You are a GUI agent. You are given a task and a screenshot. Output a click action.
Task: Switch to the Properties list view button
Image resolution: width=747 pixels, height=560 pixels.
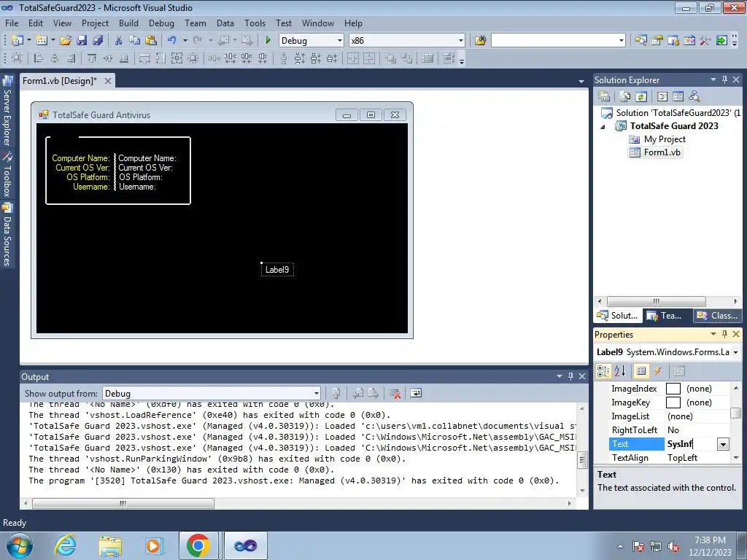click(641, 371)
